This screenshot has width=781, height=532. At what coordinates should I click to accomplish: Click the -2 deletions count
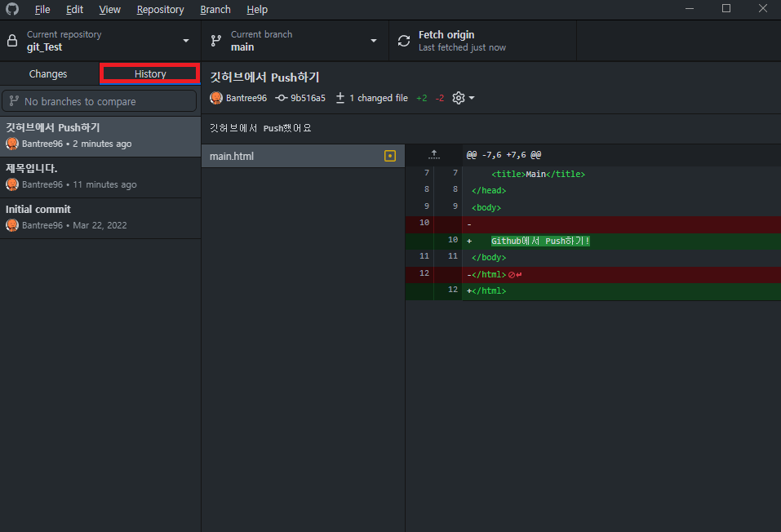pyautogui.click(x=439, y=98)
